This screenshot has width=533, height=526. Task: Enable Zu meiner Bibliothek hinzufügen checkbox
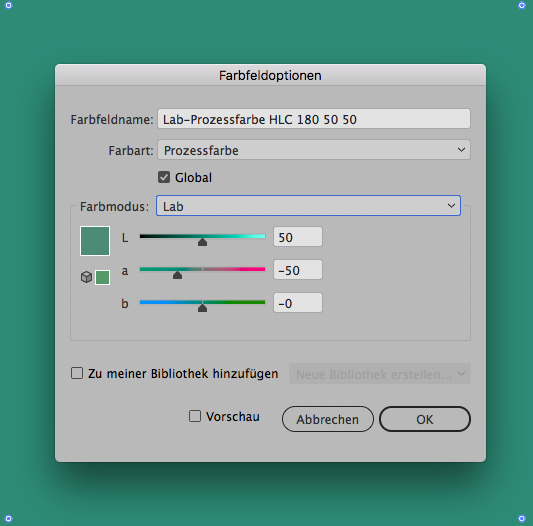click(x=77, y=373)
